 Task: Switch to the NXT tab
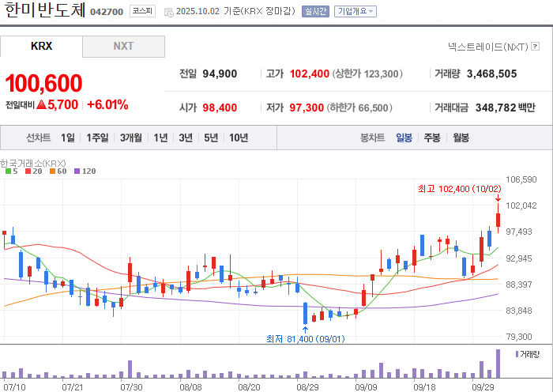coord(123,46)
